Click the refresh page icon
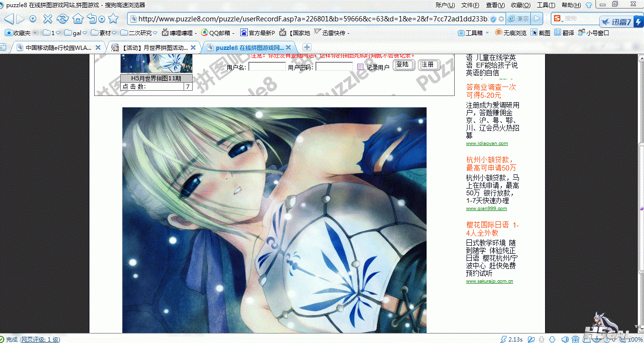 [x=62, y=19]
